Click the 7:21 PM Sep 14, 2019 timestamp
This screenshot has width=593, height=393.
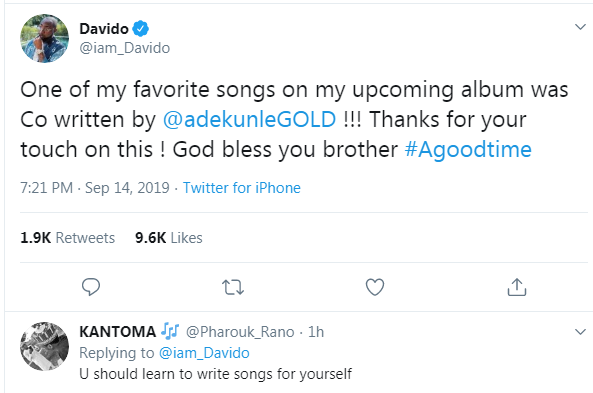click(95, 188)
